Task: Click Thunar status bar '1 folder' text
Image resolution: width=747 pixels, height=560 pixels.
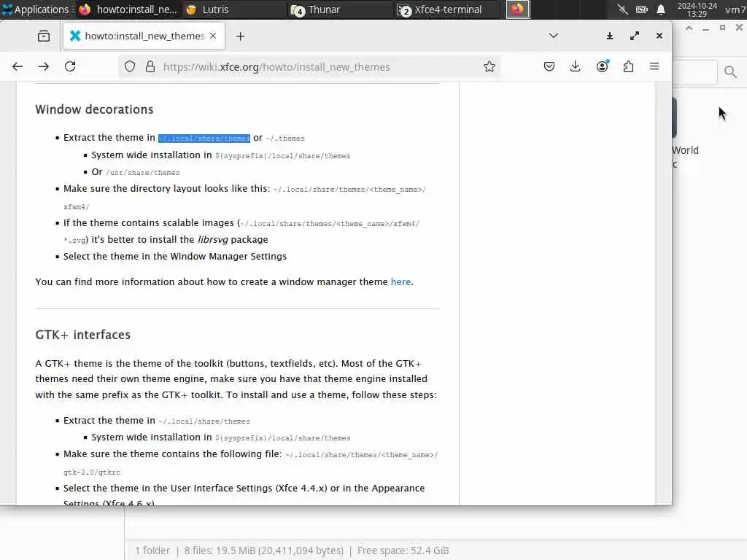Action: 152,551
